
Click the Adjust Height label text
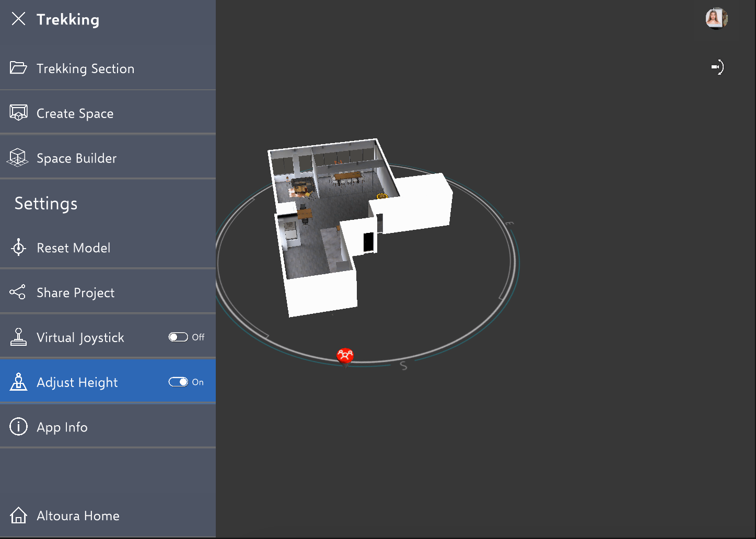point(77,382)
